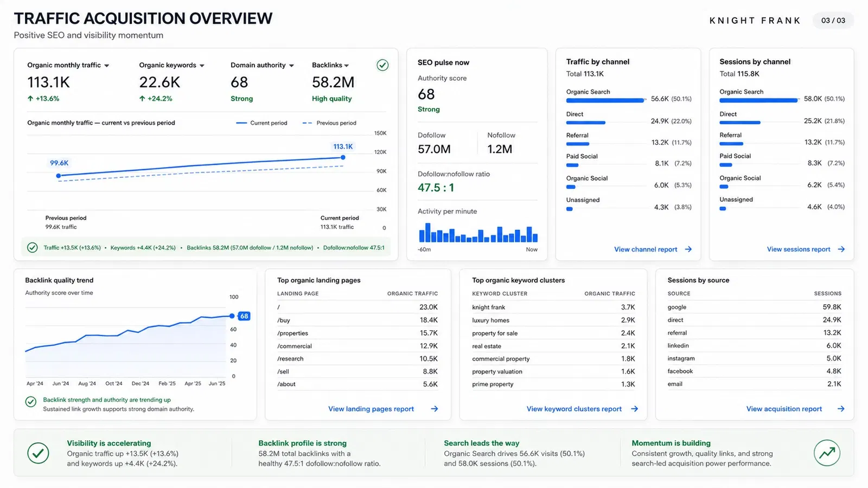Click the arrow next to View channel report
868x488 pixels.
[688, 249]
